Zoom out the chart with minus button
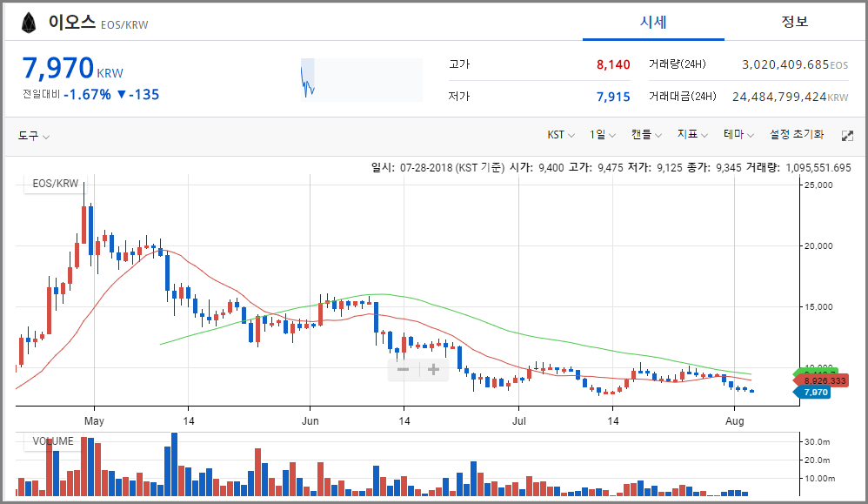 pos(404,369)
